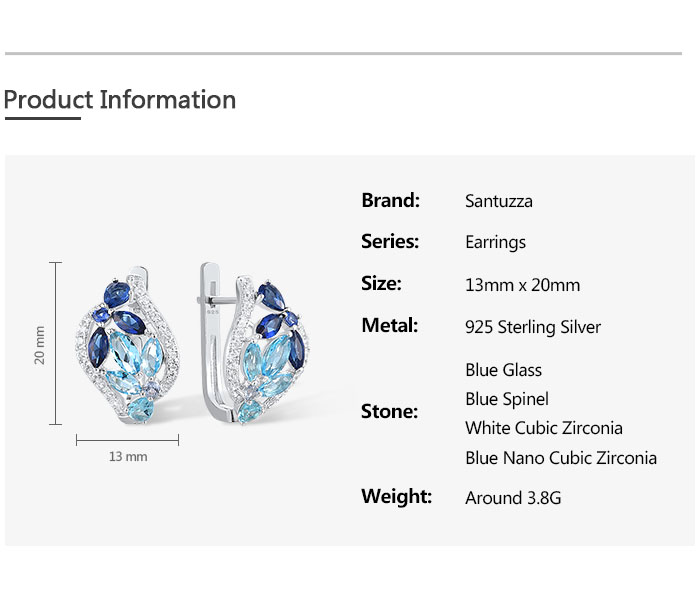Select the Weight label
This screenshot has width=700, height=596.
(396, 496)
